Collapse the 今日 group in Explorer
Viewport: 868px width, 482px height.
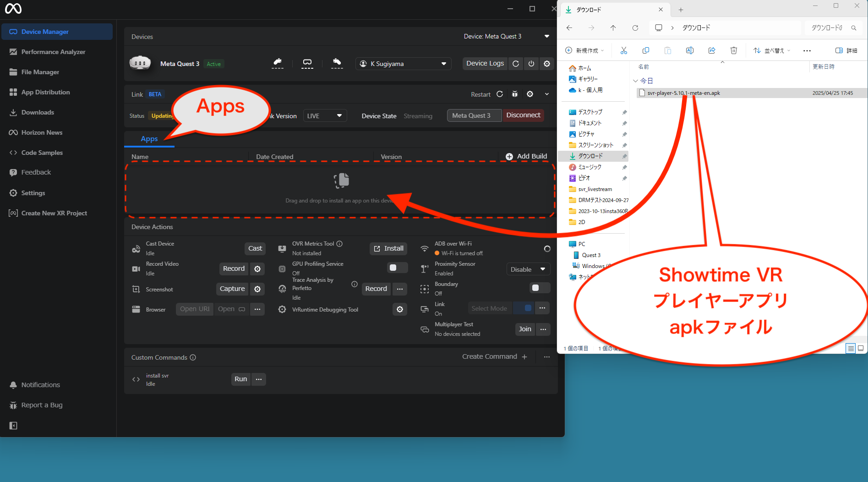click(636, 81)
